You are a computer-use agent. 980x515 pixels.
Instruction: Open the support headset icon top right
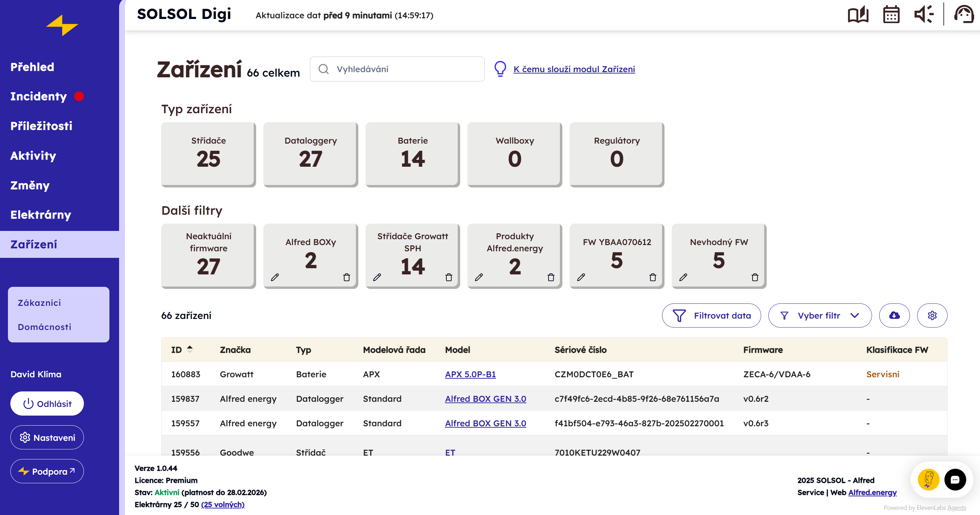(964, 15)
